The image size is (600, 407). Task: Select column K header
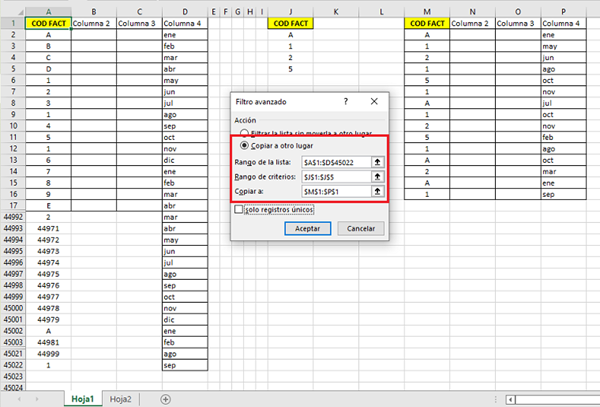click(x=336, y=12)
